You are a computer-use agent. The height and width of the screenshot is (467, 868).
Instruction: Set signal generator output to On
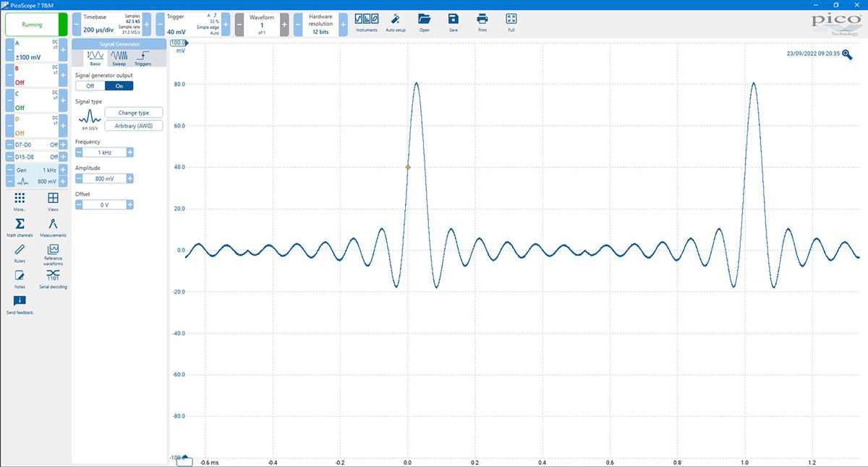tap(119, 85)
